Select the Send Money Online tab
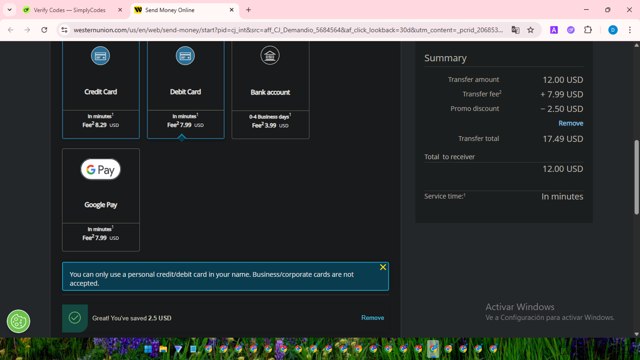640x360 pixels. [x=184, y=10]
